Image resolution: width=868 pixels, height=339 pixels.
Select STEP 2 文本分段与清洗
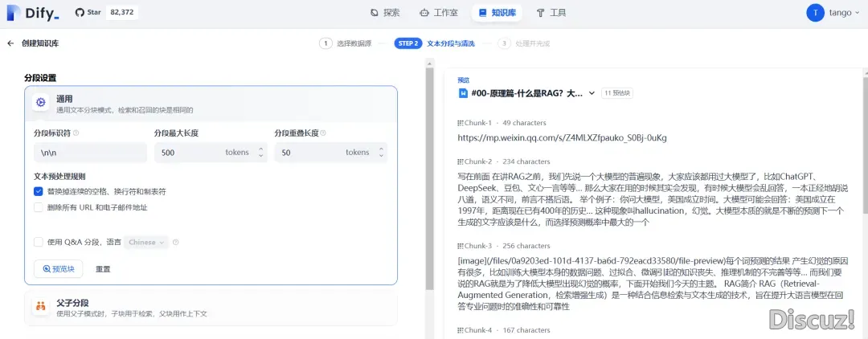pos(434,43)
